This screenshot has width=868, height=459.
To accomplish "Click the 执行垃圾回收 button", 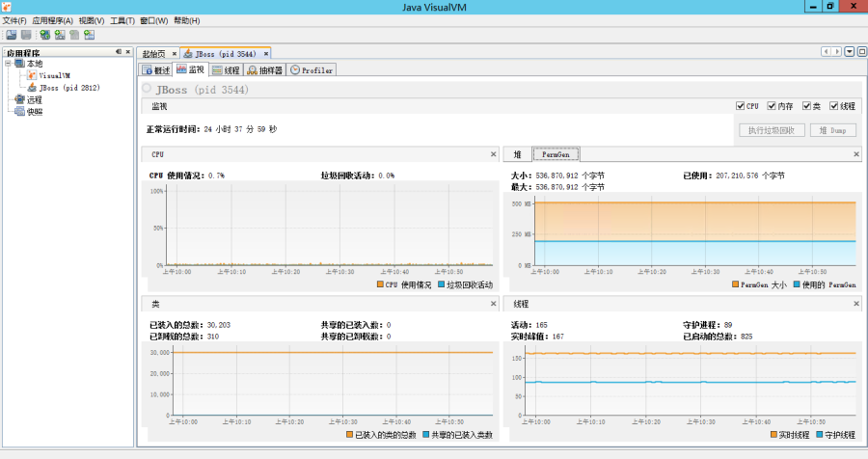I will point(772,130).
